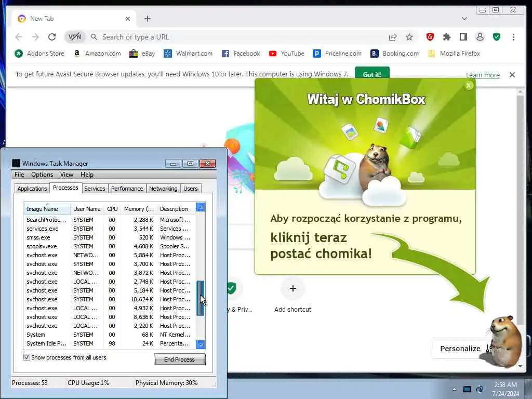This screenshot has height=399, width=532.
Task: Click the green Avast security shield icon
Action: [x=497, y=37]
